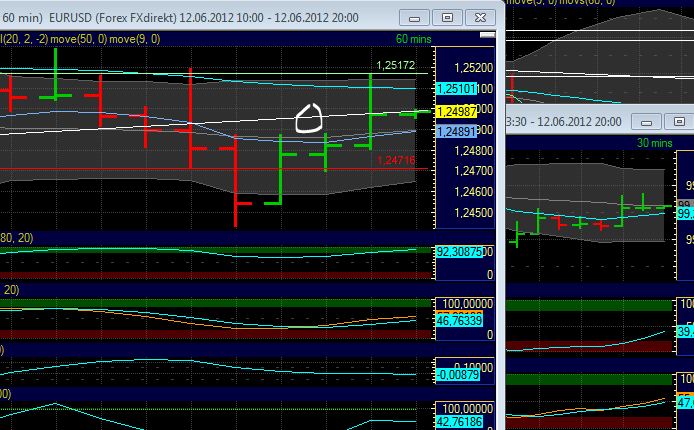Click the green "30 mins" timeframe label

tap(655, 143)
